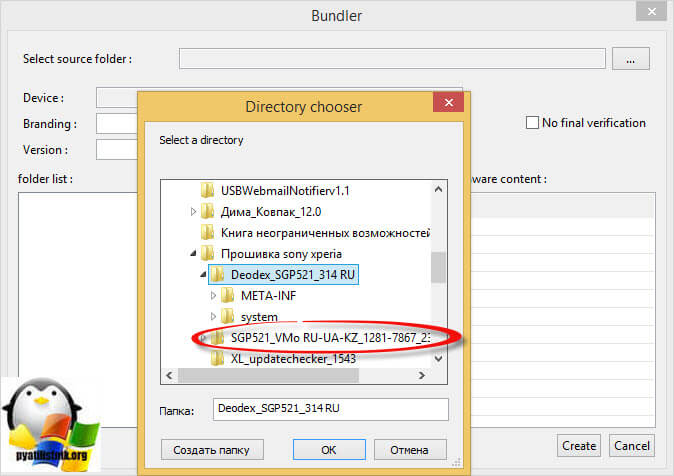Click the META-INF folder icon
The image size is (674, 476).
point(227,295)
